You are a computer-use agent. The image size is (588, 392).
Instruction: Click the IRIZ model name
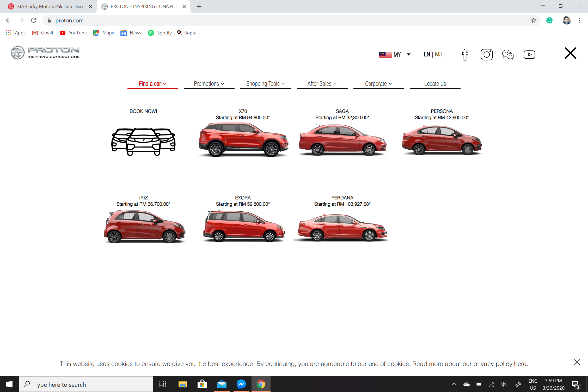pyautogui.click(x=143, y=198)
